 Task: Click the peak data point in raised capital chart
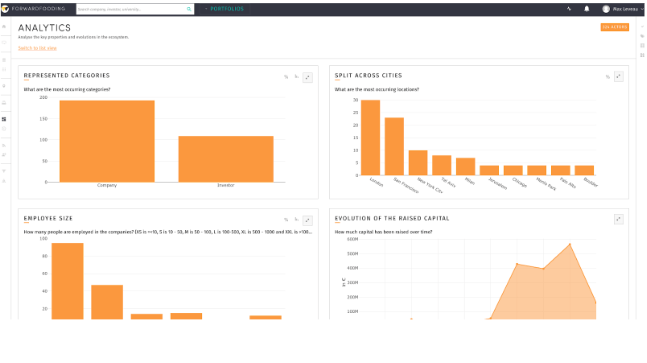(570, 245)
